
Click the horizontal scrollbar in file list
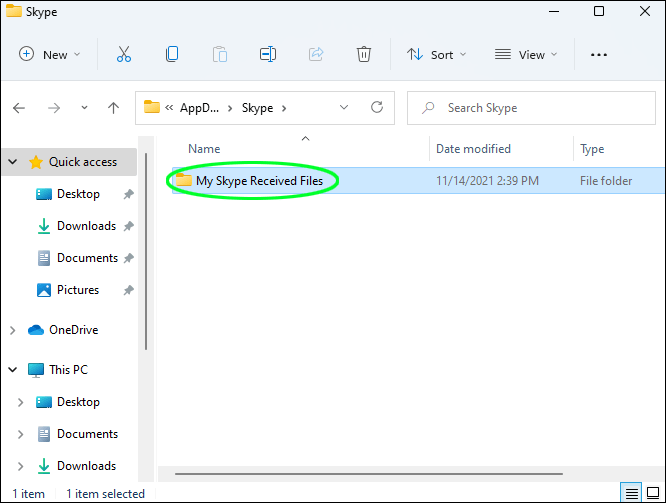(x=369, y=474)
